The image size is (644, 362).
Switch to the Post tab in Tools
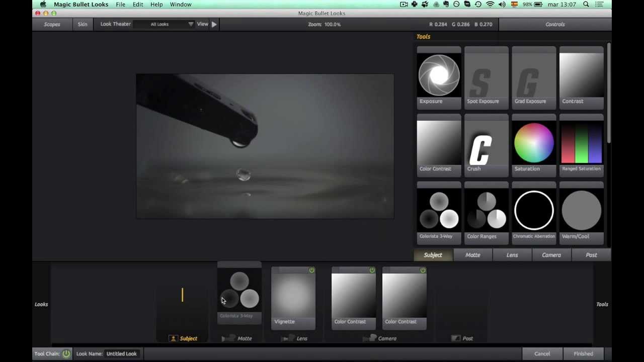click(591, 255)
